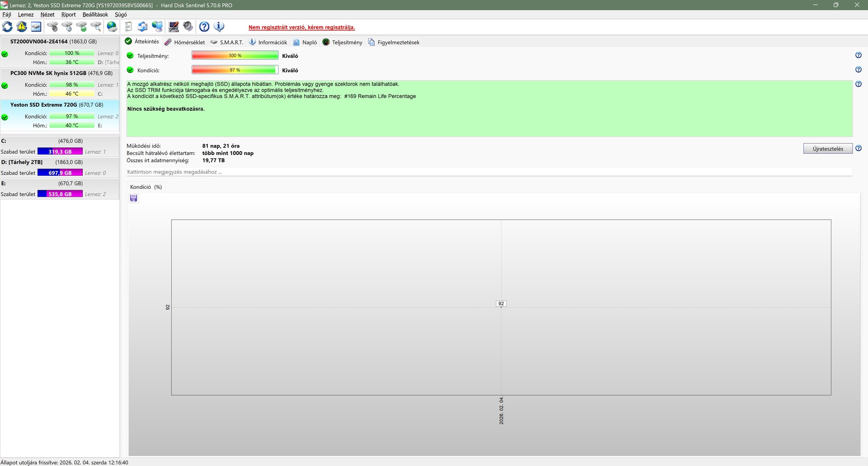Image resolution: width=868 pixels, height=466 pixels.
Task: Click help icon beside Újratesztelés button
Action: (x=858, y=148)
